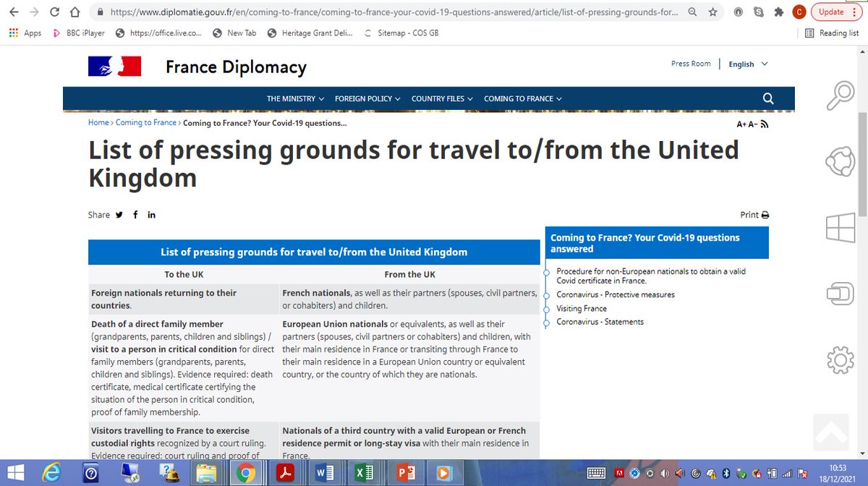The image size is (868, 486).
Task: Open the Windows charm Search icon
Action: coord(840,94)
